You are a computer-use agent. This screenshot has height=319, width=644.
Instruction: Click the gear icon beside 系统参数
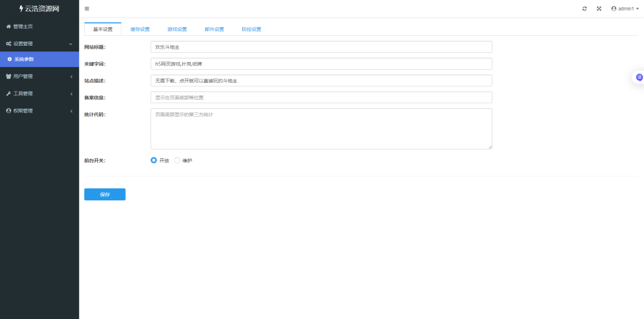tap(10, 60)
